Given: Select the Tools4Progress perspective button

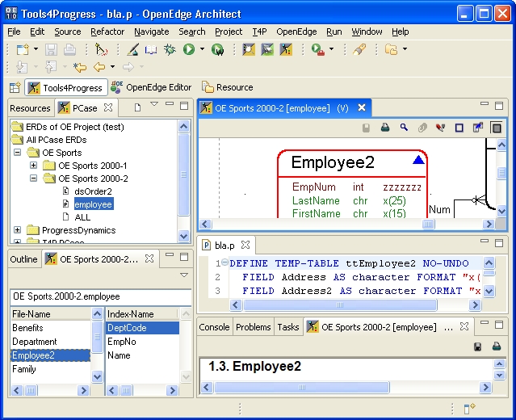Looking at the screenshot, I should click(x=66, y=87).
